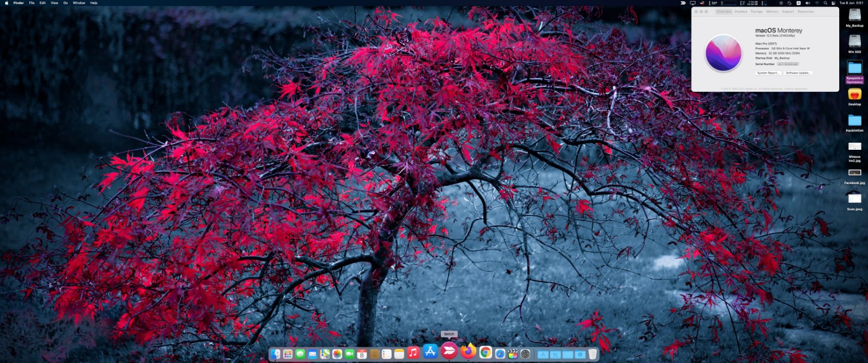The width and height of the screenshot is (868, 363).
Task: Open the File menu
Action: pos(31,3)
